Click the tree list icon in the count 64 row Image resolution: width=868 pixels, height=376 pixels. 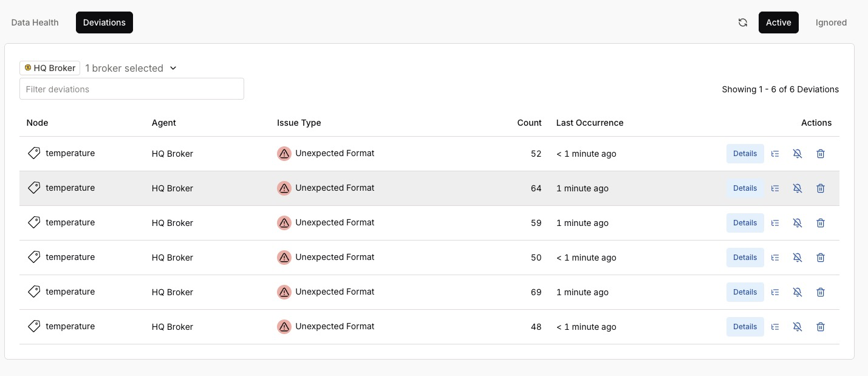pyautogui.click(x=775, y=188)
